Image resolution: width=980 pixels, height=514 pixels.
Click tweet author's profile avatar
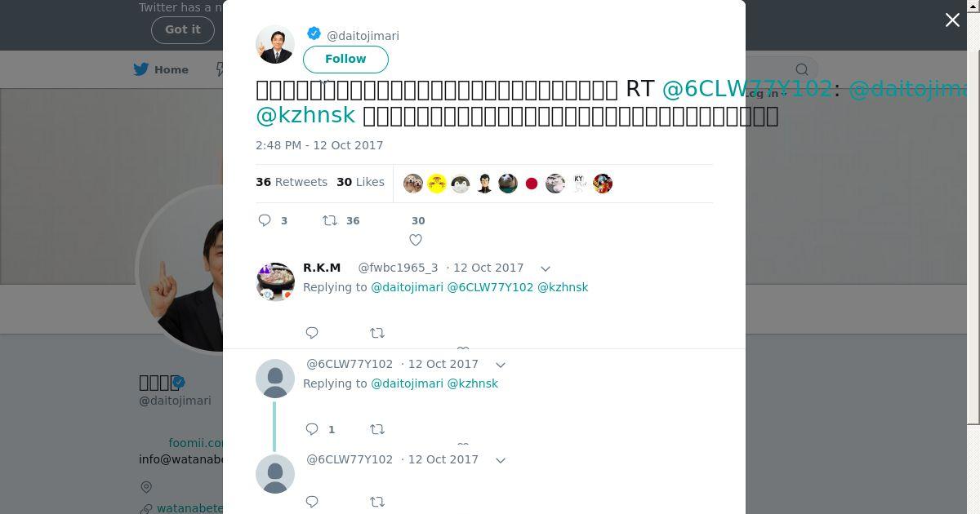pyautogui.click(x=275, y=44)
